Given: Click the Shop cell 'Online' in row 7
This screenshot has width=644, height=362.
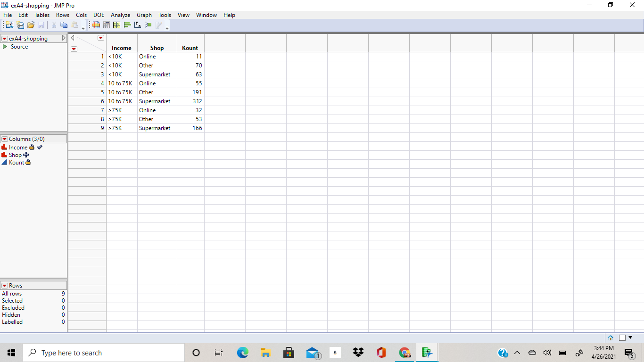Looking at the screenshot, I should [x=157, y=110].
